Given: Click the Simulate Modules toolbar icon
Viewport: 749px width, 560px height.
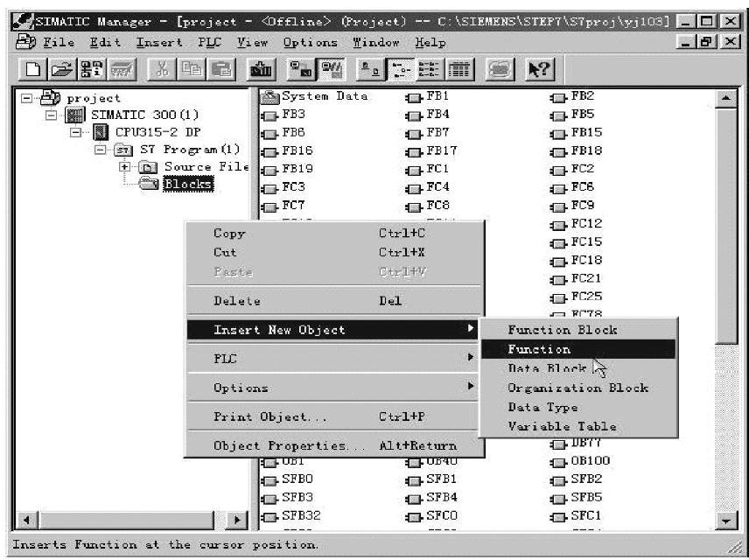Looking at the screenshot, I should click(x=499, y=70).
